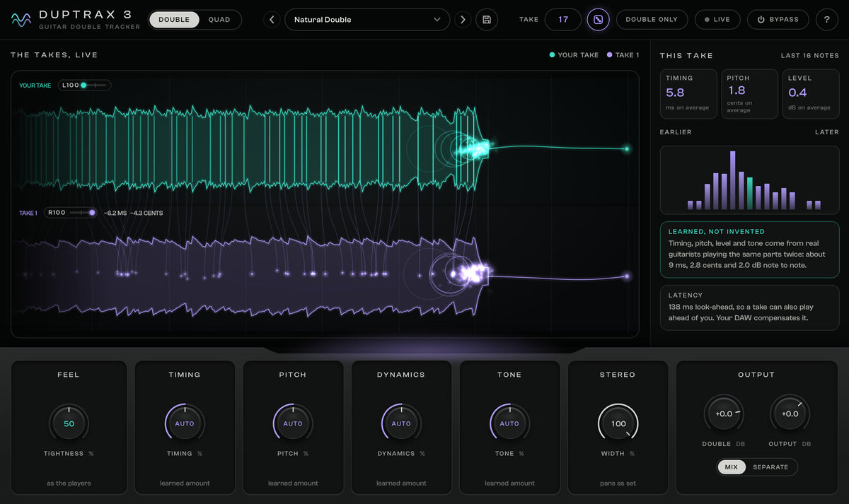
Task: Click the Pitch 1.8 cents stat card
Action: 749,94
